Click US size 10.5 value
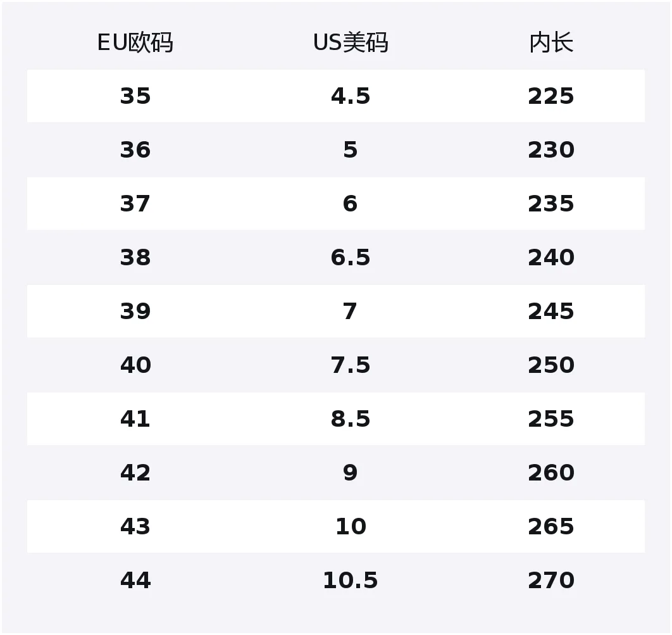672x635 pixels. click(x=351, y=581)
